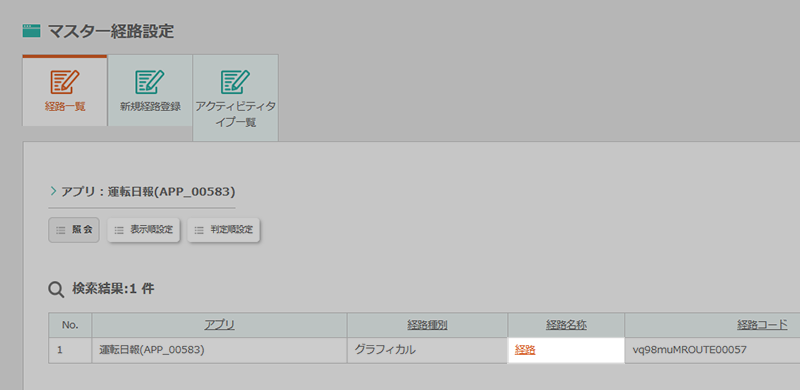Select the 運転日報(APP_00583) table cell
This screenshot has height=390, width=800.
click(219, 350)
